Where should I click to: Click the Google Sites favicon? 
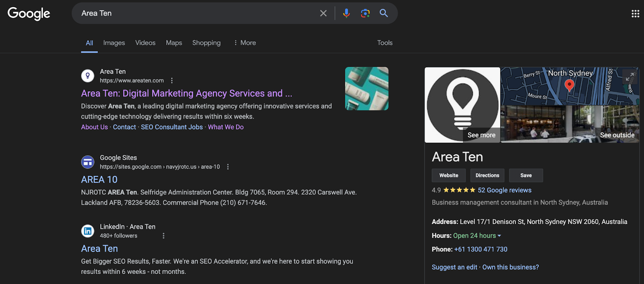point(88,162)
